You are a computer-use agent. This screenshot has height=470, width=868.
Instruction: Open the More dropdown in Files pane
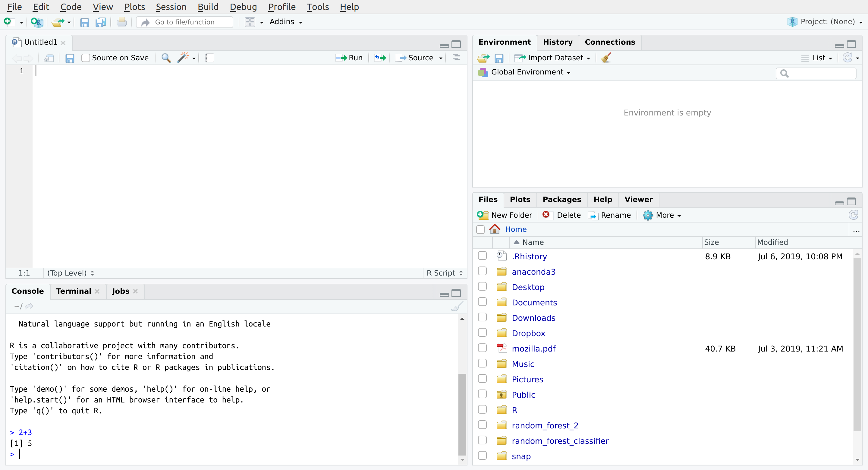tap(662, 215)
